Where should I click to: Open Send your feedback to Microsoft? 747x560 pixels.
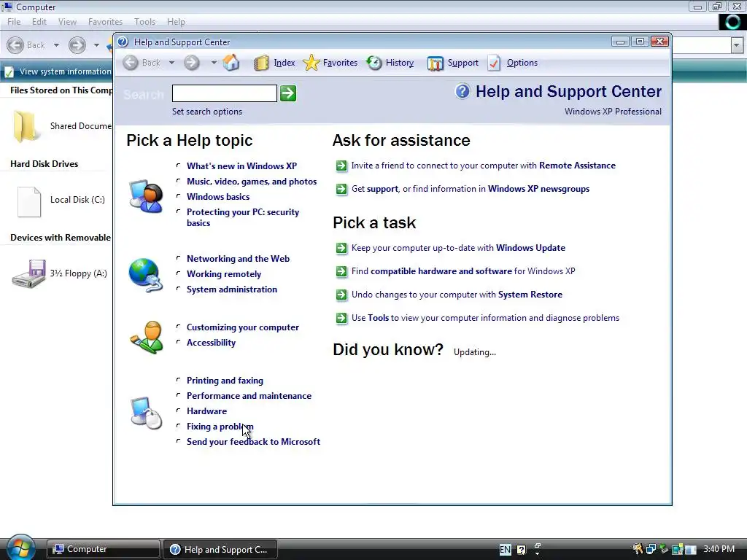point(253,442)
